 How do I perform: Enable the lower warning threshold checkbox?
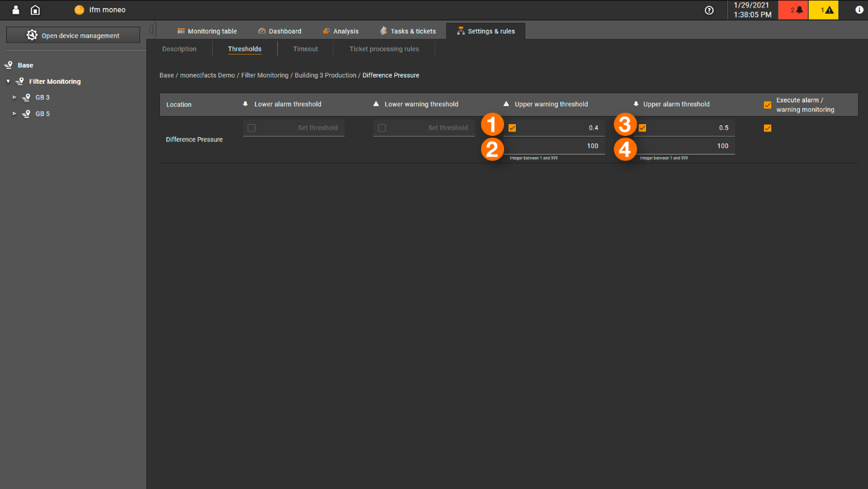[381, 128]
